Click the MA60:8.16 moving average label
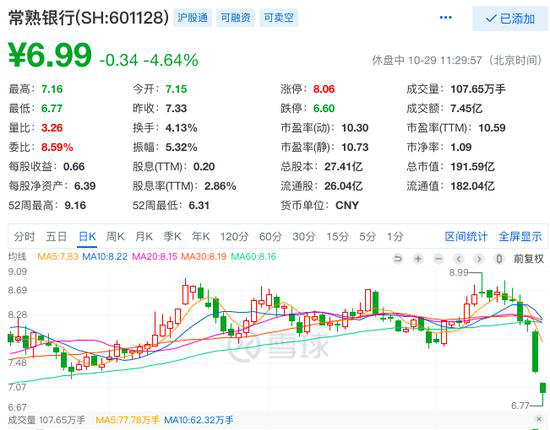Image resolution: width=550 pixels, height=430 pixels. 254,256
